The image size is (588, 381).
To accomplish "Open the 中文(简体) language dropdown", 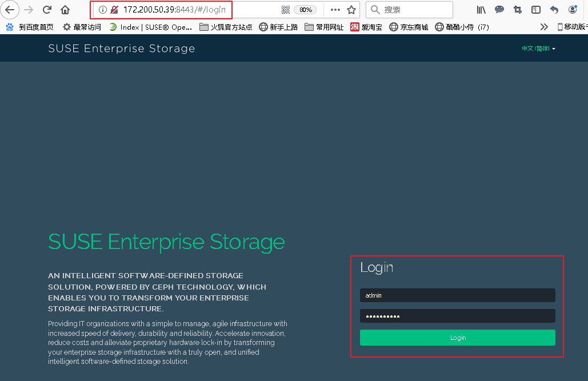I will 538,48.
